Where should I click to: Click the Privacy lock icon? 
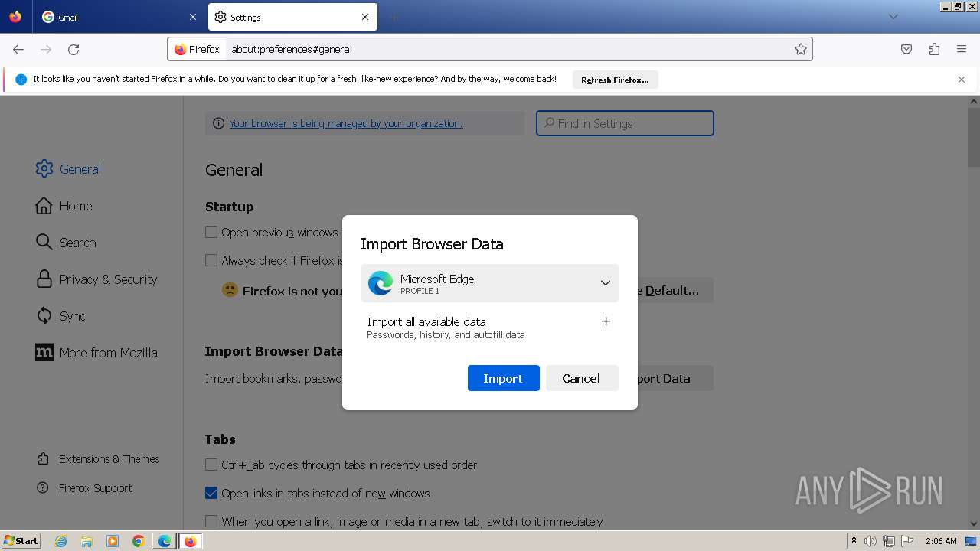point(44,279)
